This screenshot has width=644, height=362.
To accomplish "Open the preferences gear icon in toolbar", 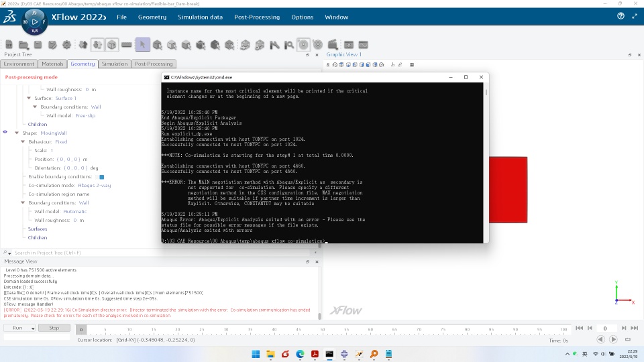I will (66, 44).
